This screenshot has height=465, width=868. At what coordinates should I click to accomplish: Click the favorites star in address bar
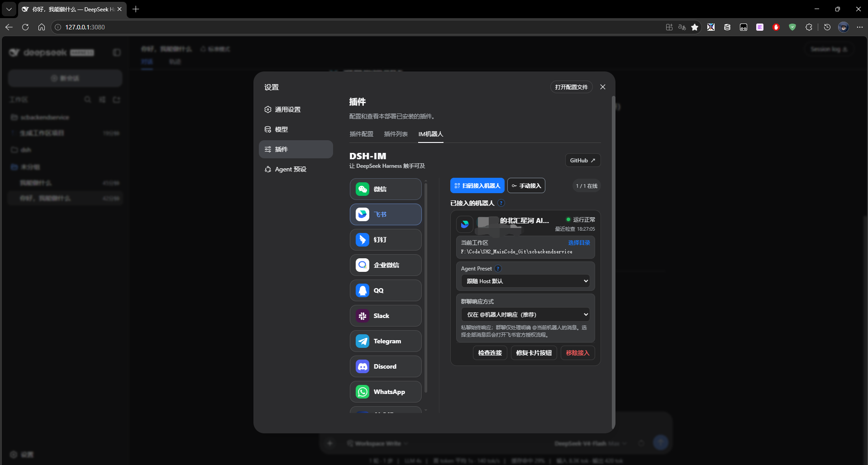point(695,27)
